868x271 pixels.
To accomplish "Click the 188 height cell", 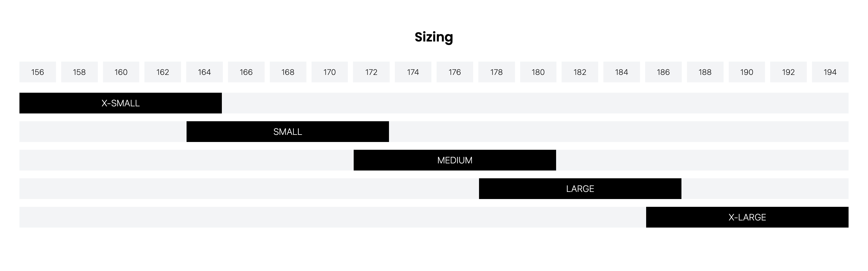I will click(x=705, y=72).
